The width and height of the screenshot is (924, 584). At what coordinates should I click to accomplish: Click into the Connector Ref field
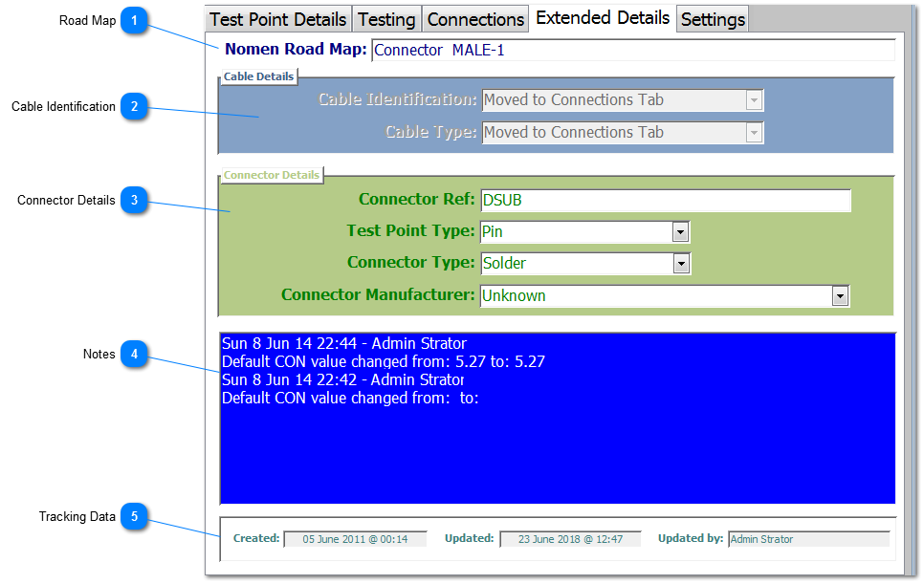pos(665,201)
